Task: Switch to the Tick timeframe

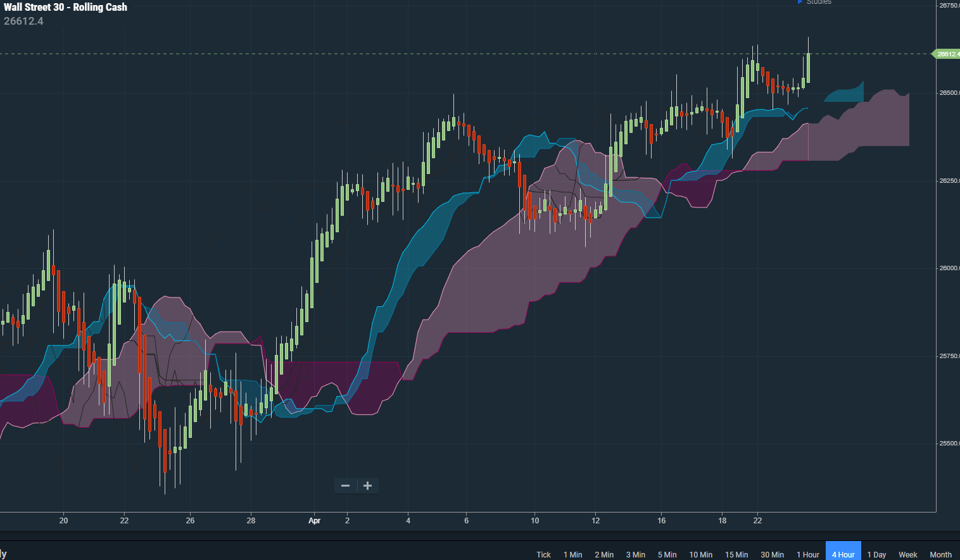Action: 544,554
